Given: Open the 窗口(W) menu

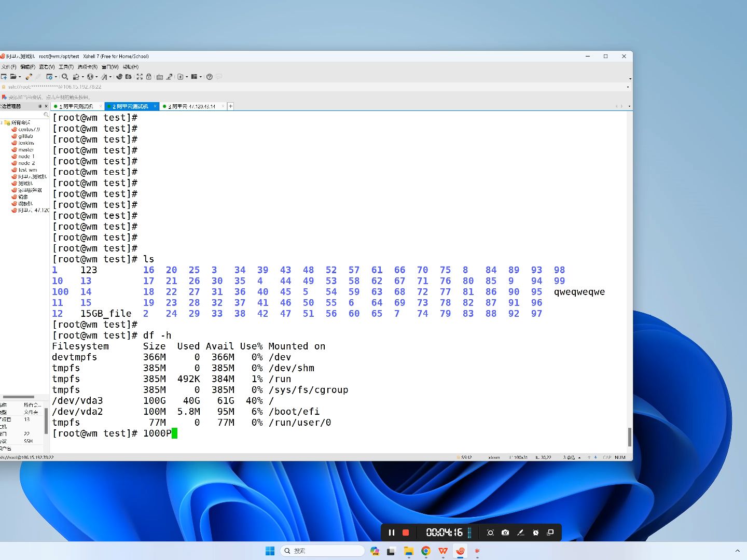Looking at the screenshot, I should click(110, 67).
